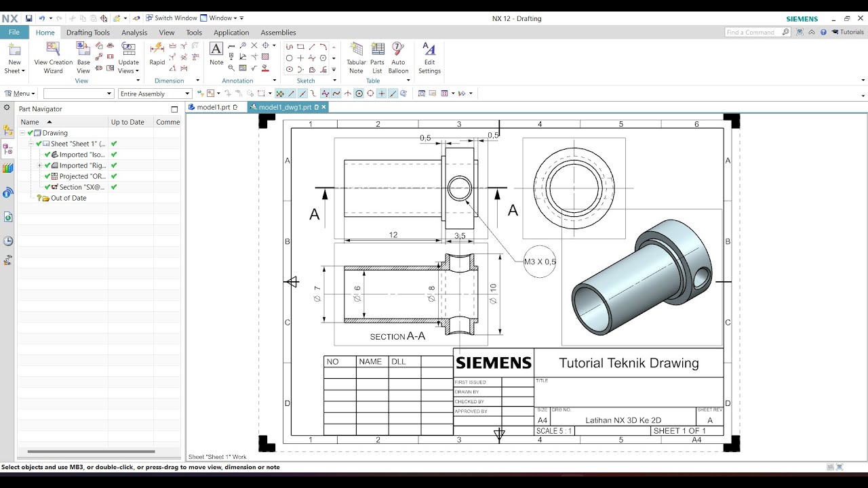Image resolution: width=868 pixels, height=488 pixels.
Task: Toggle the checkmark for Imported "Iso..." view
Action: coord(47,155)
